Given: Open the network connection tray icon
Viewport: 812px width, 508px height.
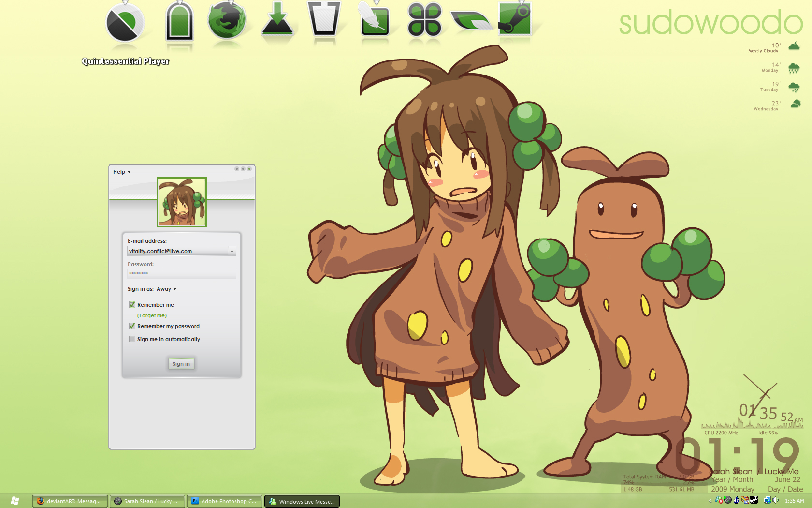Looking at the screenshot, I should 768,500.
